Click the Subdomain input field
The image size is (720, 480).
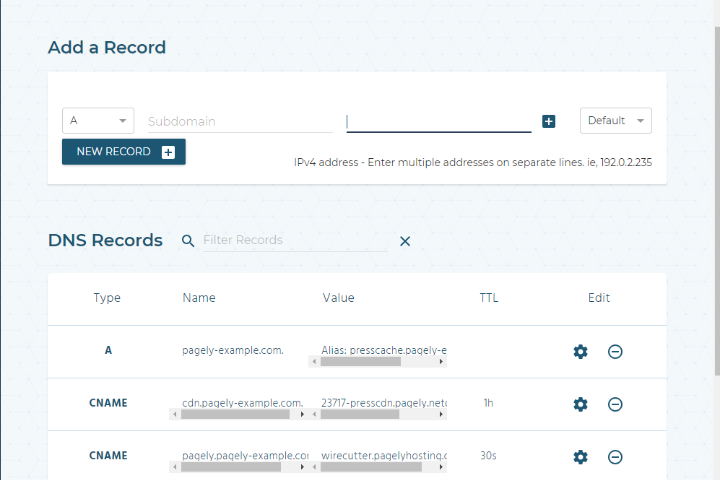click(x=240, y=122)
